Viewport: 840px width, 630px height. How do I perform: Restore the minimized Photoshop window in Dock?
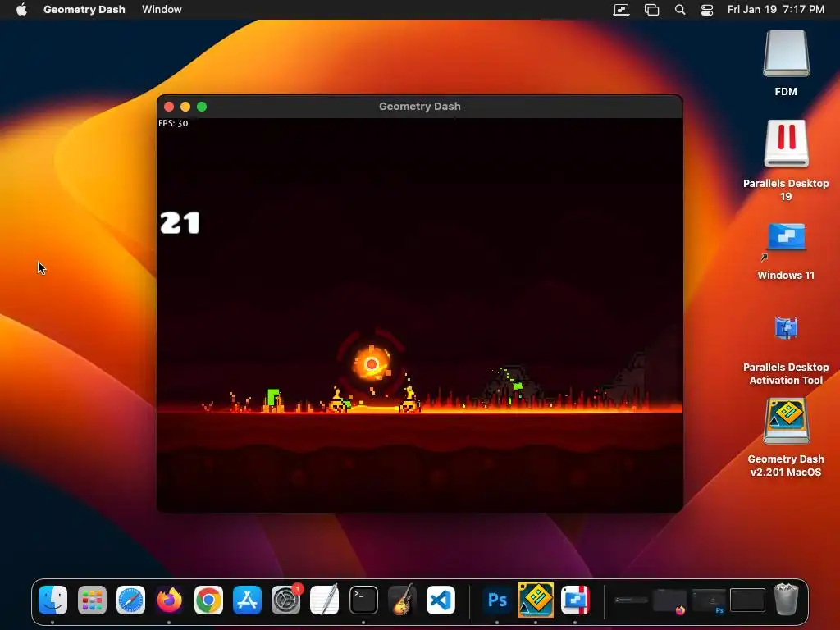[x=709, y=601]
